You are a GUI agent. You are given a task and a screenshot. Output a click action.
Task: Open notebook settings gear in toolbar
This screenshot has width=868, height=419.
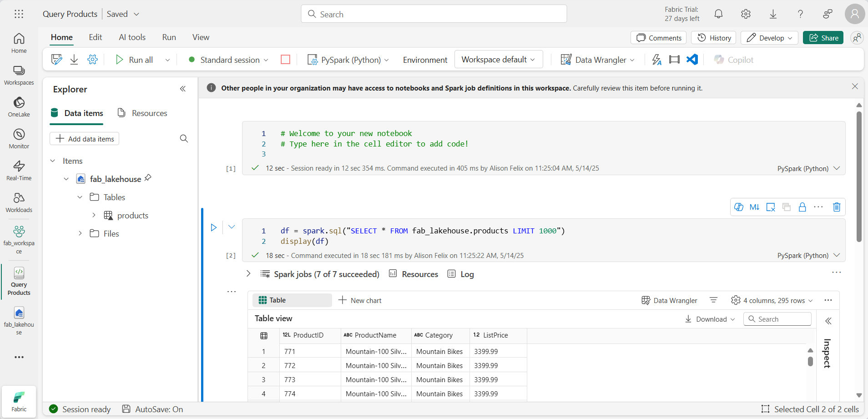[x=92, y=60]
